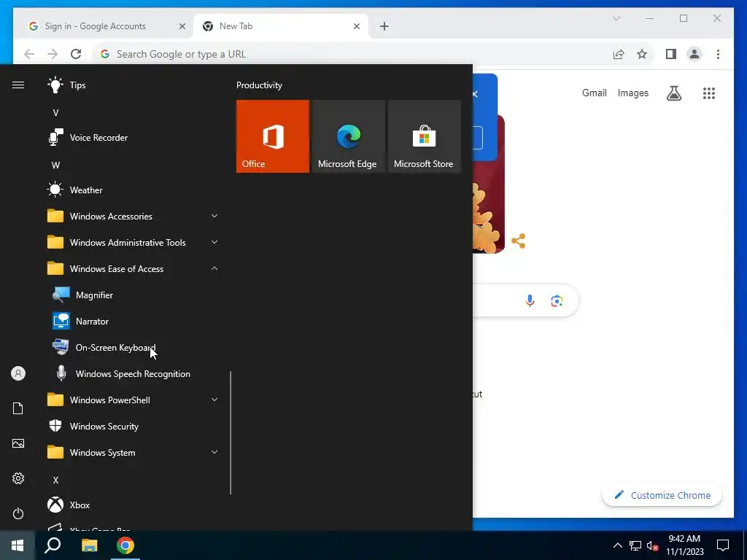The height and width of the screenshot is (560, 747).
Task: Click Customize Chrome button
Action: point(662,495)
